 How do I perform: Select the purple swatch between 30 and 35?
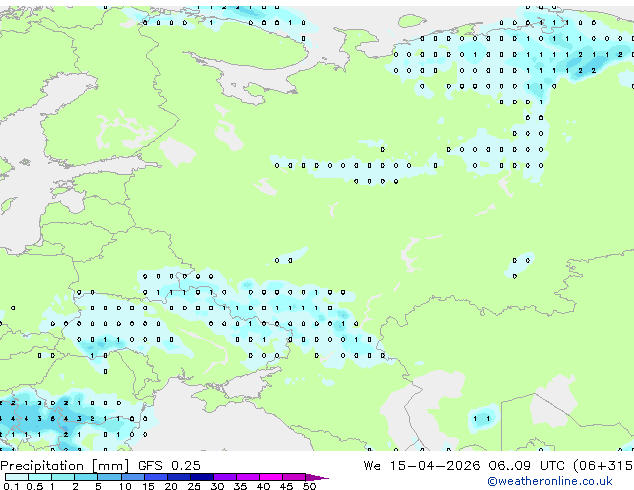tap(224, 477)
